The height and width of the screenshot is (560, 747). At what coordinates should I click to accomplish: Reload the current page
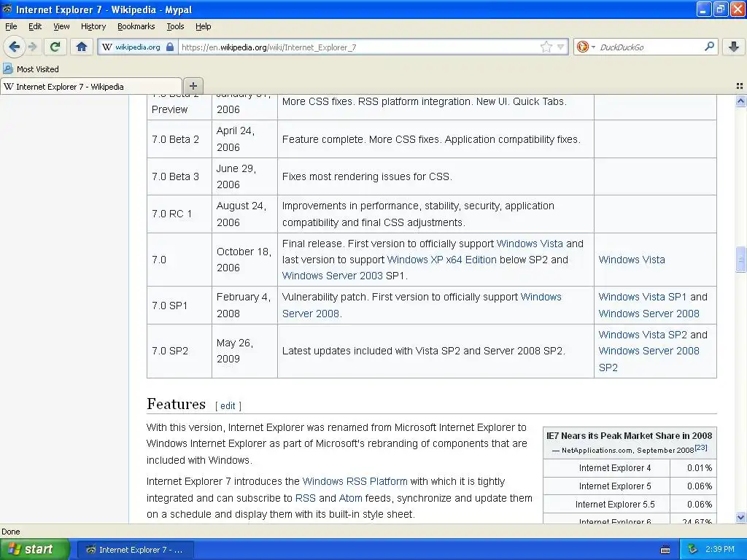click(x=55, y=47)
